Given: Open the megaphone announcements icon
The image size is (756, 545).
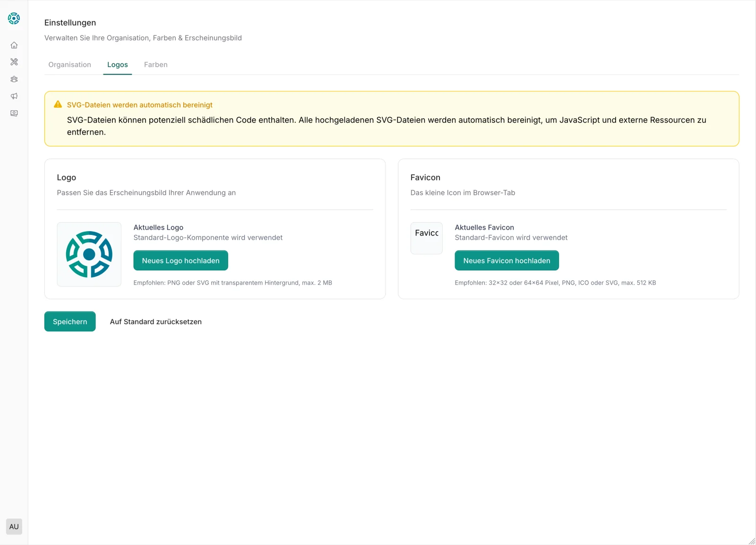Looking at the screenshot, I should click(x=14, y=96).
